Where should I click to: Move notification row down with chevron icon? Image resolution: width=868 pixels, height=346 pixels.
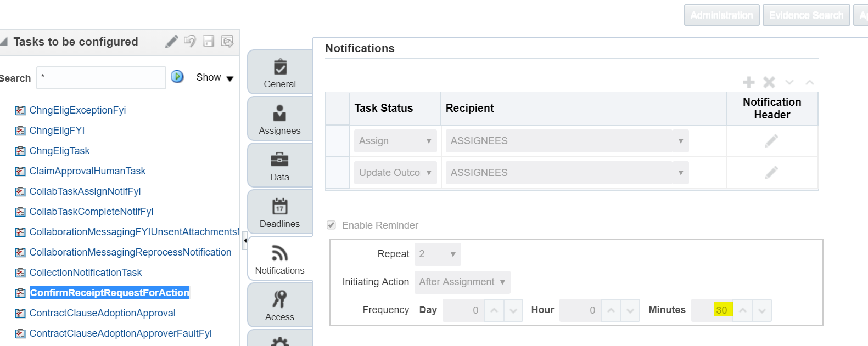(789, 82)
